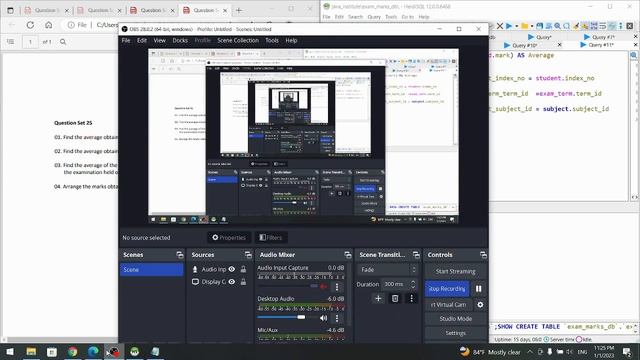Open the browser tab actions menu icon
This screenshot has height=360, width=640.
click(x=11, y=10)
